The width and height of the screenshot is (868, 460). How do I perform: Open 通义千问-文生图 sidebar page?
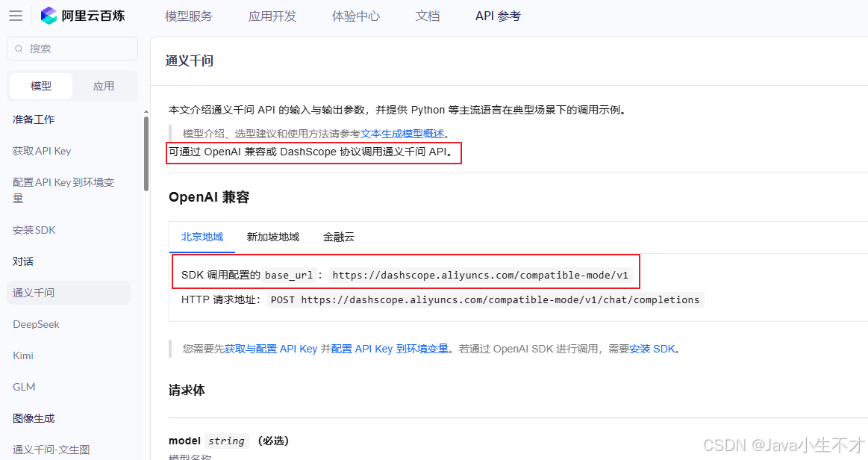pos(51,450)
